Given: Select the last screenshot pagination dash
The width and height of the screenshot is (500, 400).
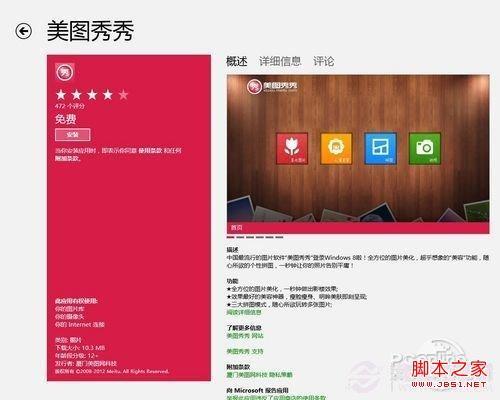Looking at the screenshot, I should (279, 237).
